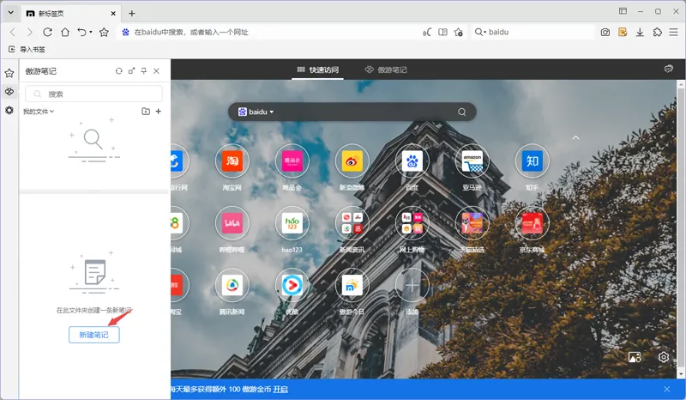The image size is (686, 400).
Task: Open the screenshot camera tool
Action: (x=605, y=32)
